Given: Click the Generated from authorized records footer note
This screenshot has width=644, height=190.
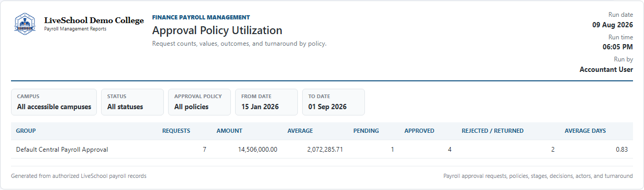Looking at the screenshot, I should point(79,176).
